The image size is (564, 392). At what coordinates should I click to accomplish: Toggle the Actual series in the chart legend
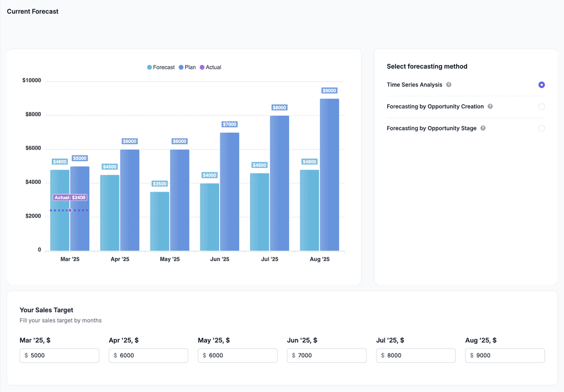click(212, 67)
